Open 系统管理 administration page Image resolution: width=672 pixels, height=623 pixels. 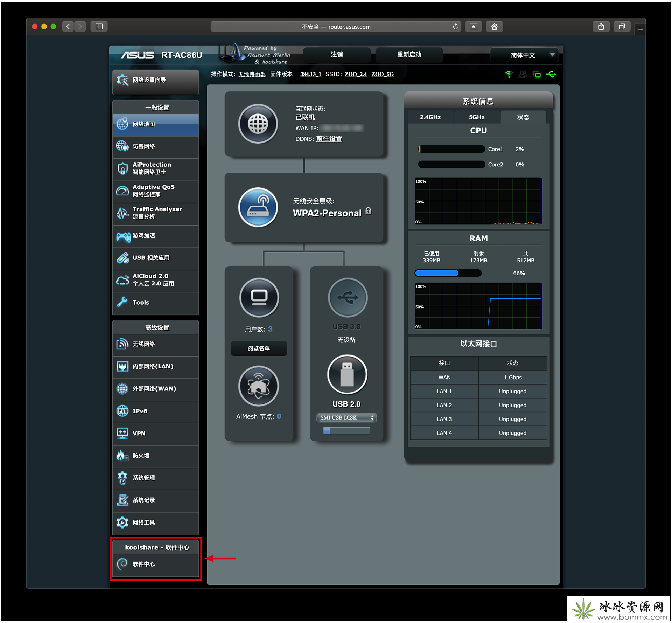tap(155, 478)
